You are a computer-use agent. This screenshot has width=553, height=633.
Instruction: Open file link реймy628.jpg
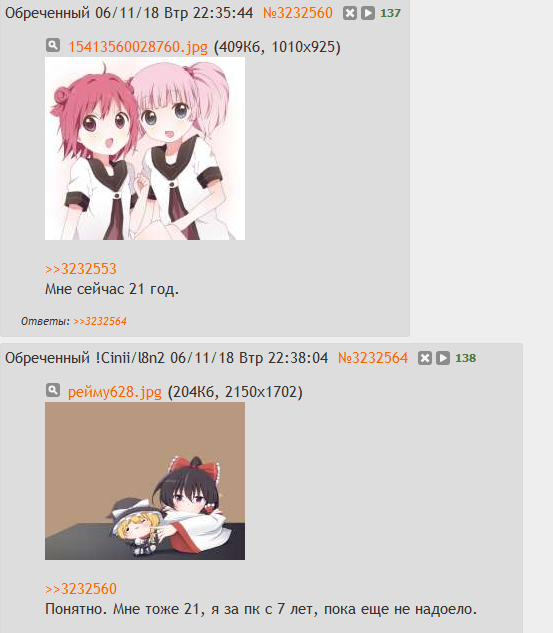[x=115, y=392]
